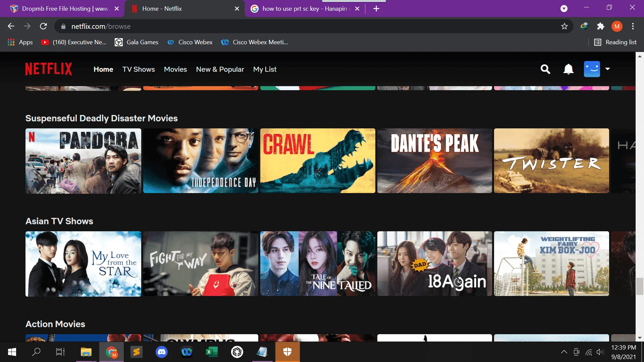Select the Crawl movie thumbnail
Image resolution: width=644 pixels, height=362 pixels.
318,161
